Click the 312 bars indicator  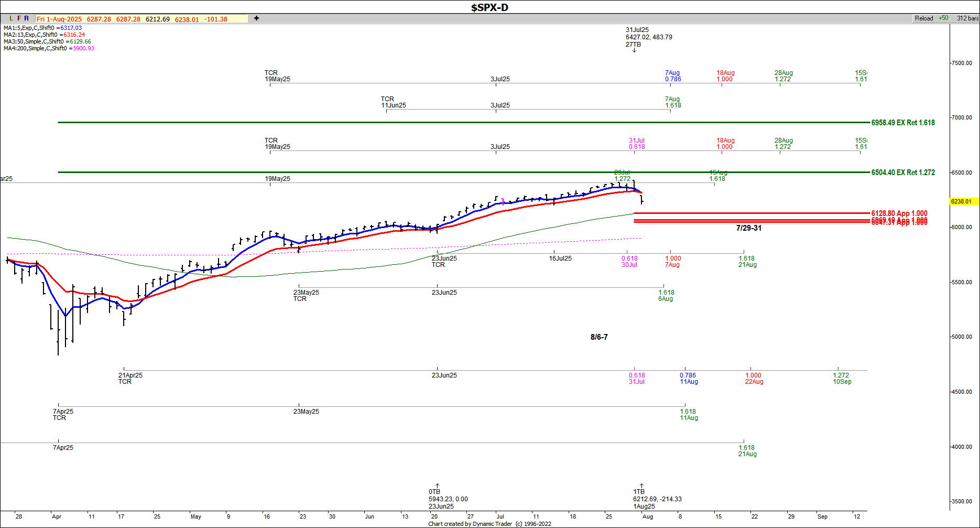967,18
